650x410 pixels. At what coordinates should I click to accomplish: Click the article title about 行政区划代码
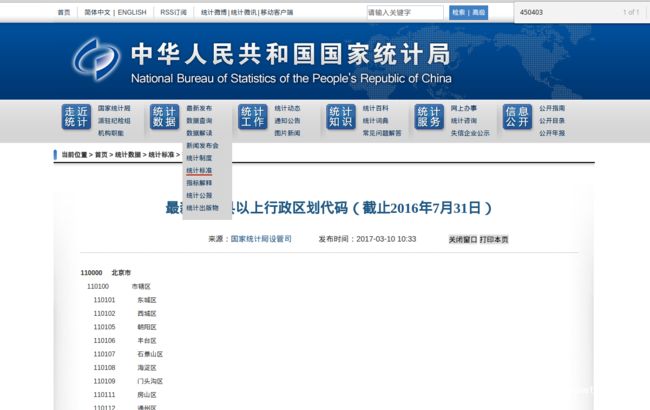(328, 208)
